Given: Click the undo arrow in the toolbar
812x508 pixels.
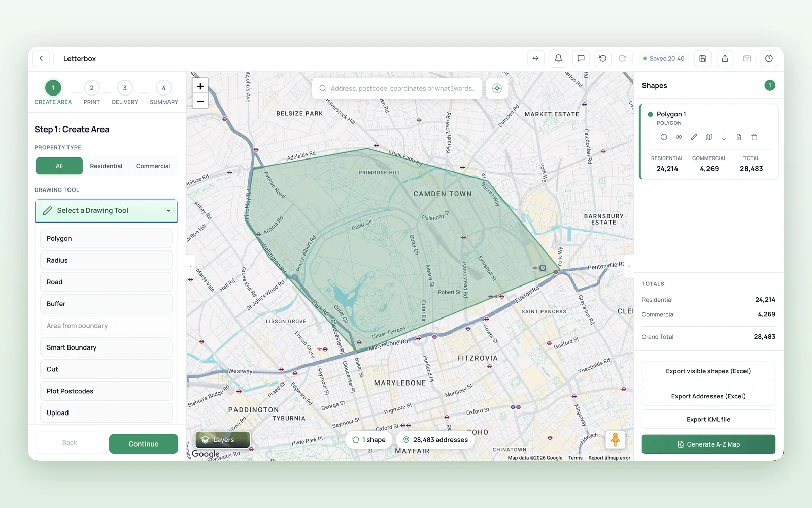Looking at the screenshot, I should pos(602,58).
